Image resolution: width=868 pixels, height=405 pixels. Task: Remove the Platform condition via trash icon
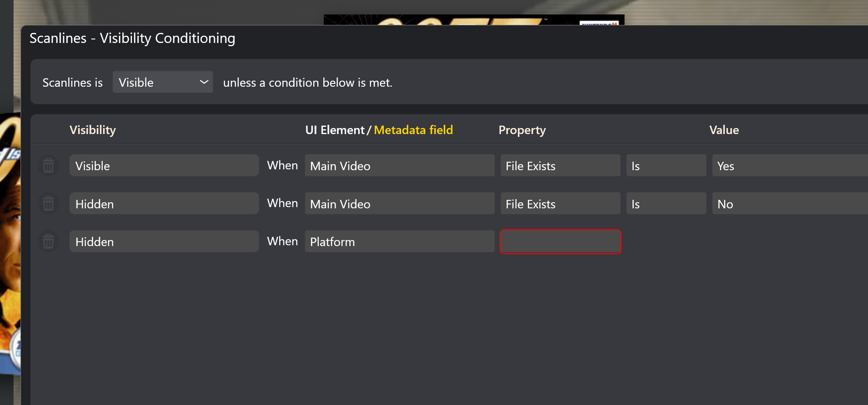click(49, 241)
